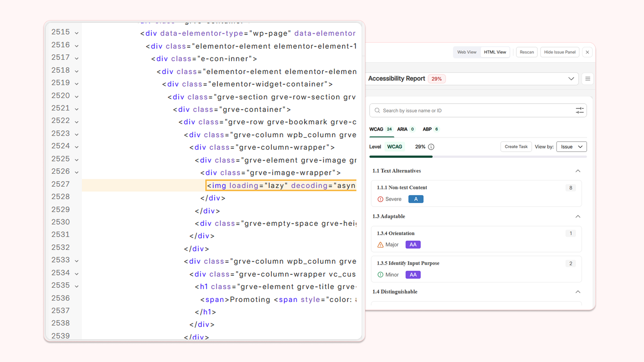
Task: Click the level A badge under Non-text Content
Action: [x=416, y=199]
